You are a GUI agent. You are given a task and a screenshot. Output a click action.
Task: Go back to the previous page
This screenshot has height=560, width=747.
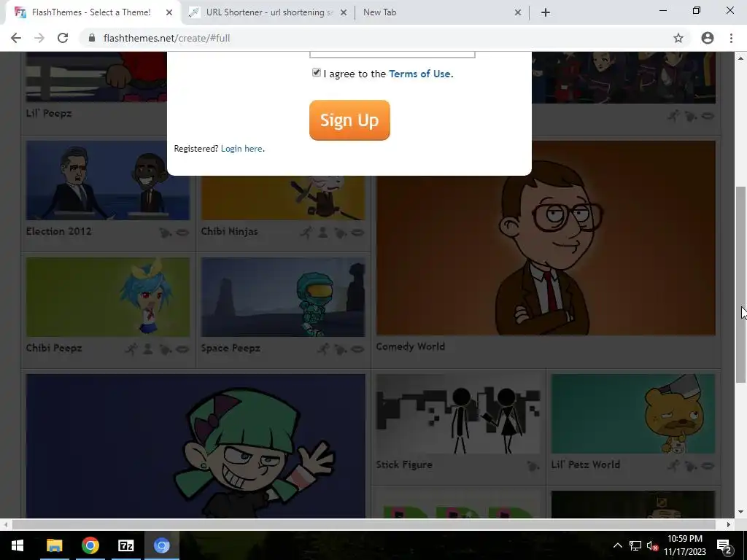pyautogui.click(x=16, y=38)
